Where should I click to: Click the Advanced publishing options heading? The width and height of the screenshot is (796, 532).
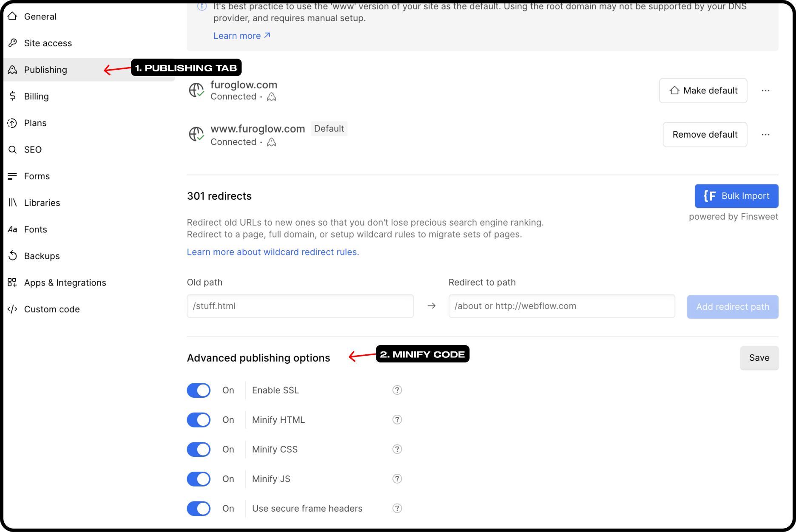point(259,358)
